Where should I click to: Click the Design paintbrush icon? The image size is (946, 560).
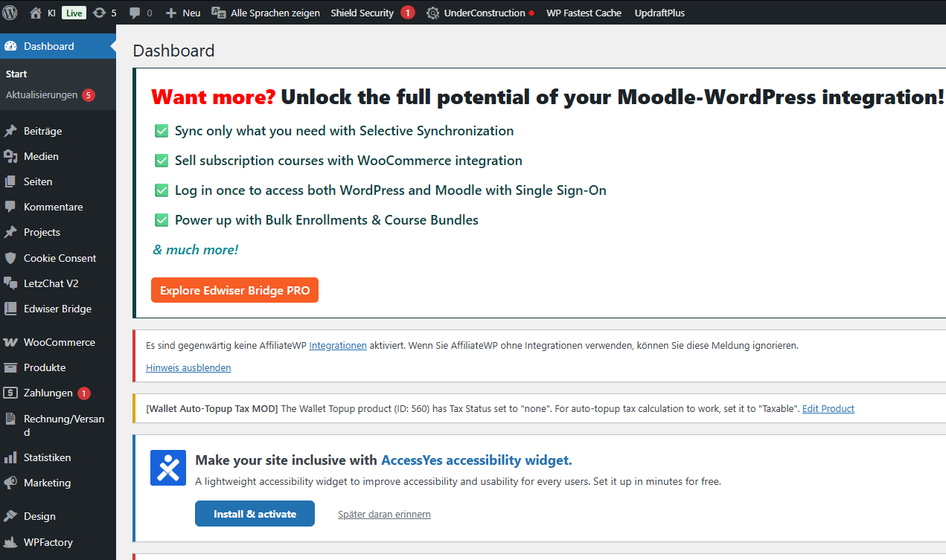pyautogui.click(x=10, y=516)
